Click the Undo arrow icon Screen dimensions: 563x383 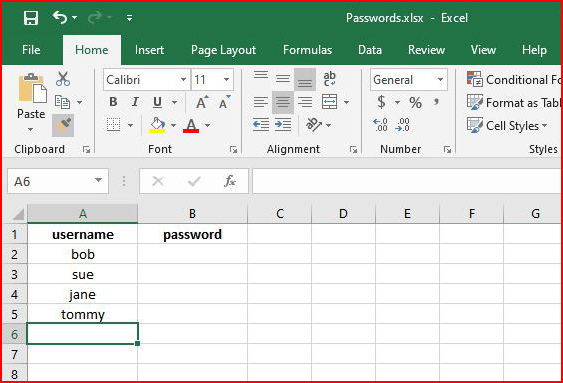[60, 17]
